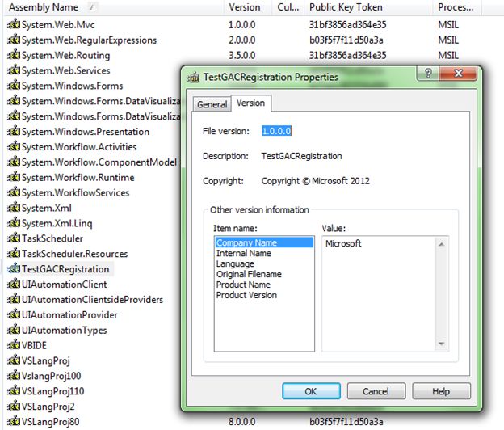
Task: Click the System.Workflow.Activities assembly icon
Action: [x=14, y=146]
